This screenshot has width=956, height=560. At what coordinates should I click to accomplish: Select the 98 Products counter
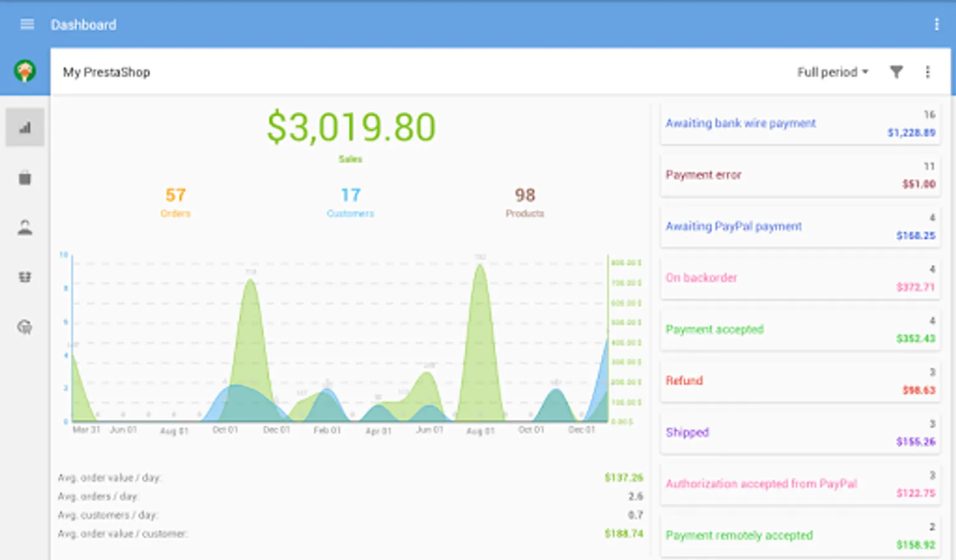525,202
